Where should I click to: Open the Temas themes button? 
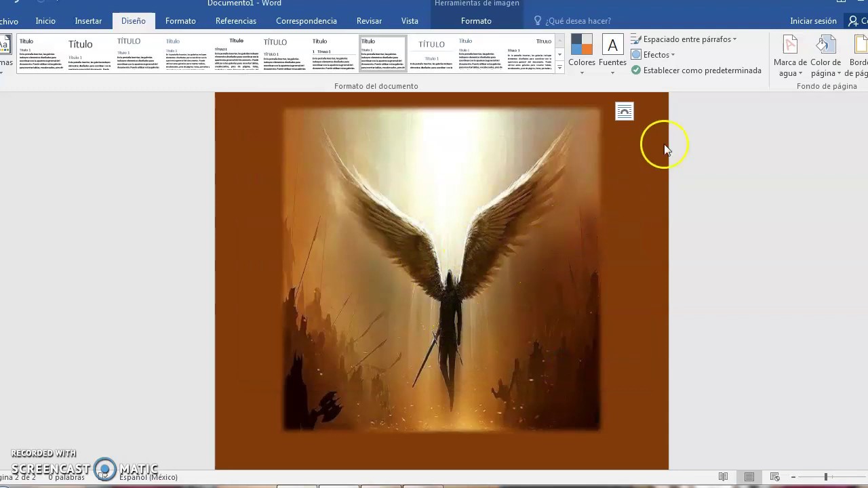[5, 54]
